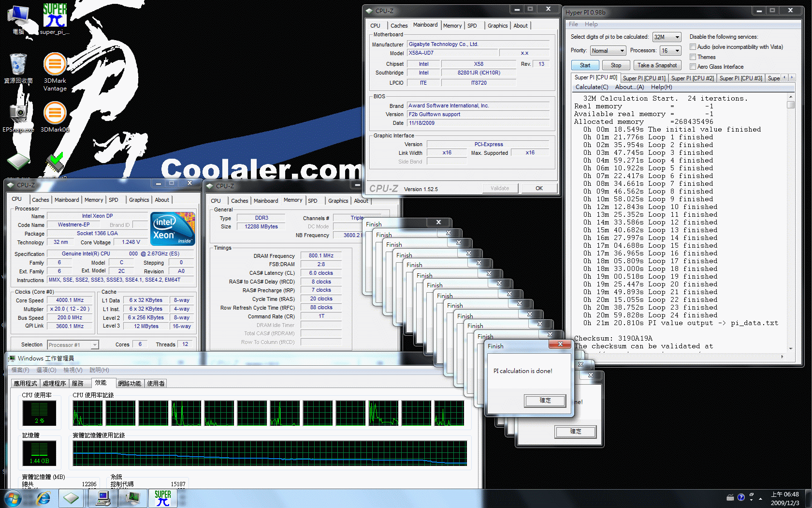Click Take a Snapshot button
Viewport: 812px width, 508px height.
[x=657, y=65]
